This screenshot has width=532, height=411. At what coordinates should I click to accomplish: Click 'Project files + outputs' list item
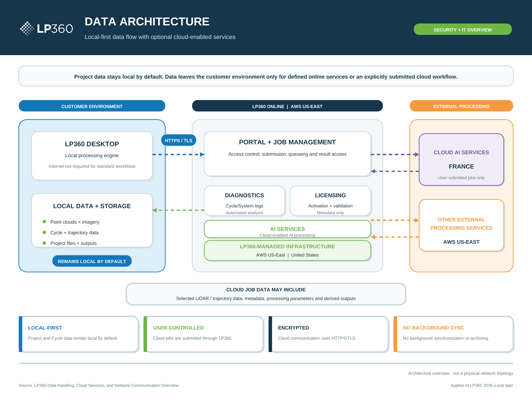pos(73,243)
